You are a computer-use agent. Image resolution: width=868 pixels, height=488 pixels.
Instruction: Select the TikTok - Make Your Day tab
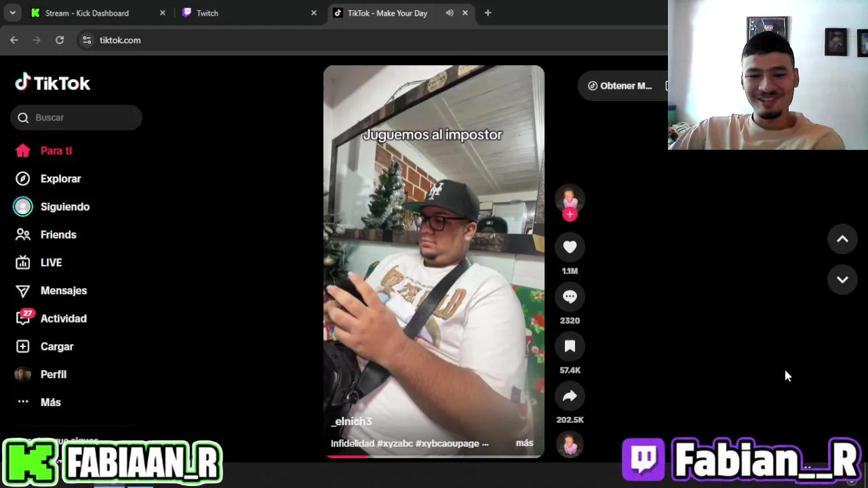[387, 13]
